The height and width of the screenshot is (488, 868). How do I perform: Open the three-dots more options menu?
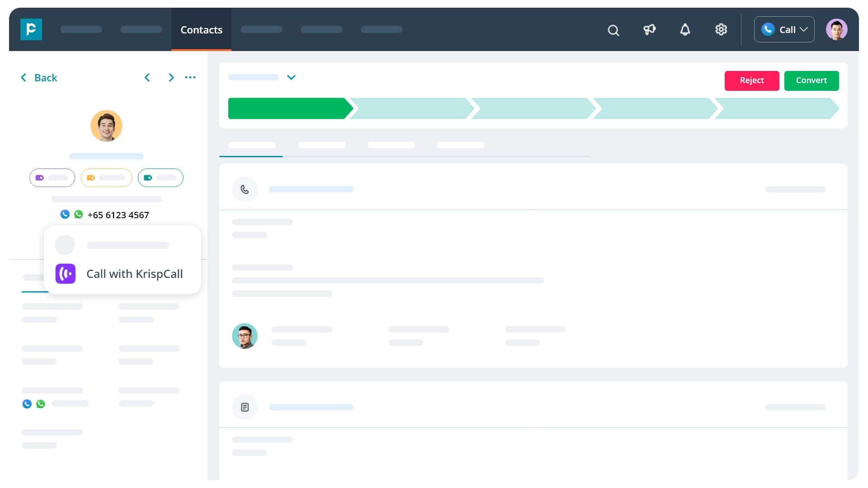pyautogui.click(x=189, y=77)
